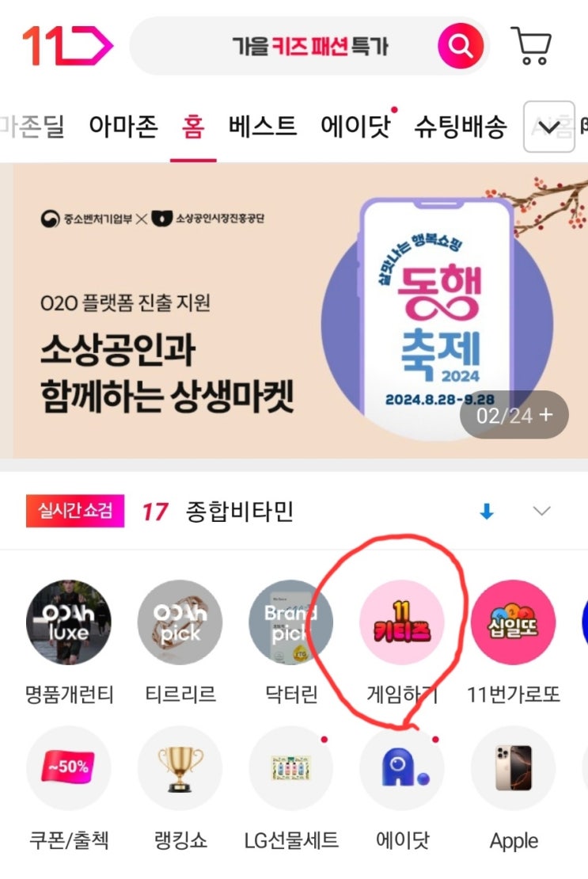Tap the 가을 키즈 패션 특가 search field
This screenshot has width=588, height=879.
point(283,46)
